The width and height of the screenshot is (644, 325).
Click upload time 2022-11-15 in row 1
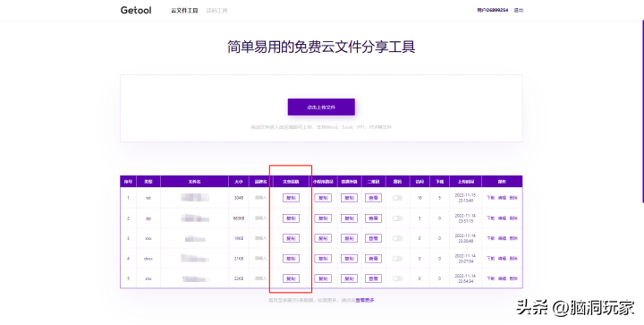(465, 198)
